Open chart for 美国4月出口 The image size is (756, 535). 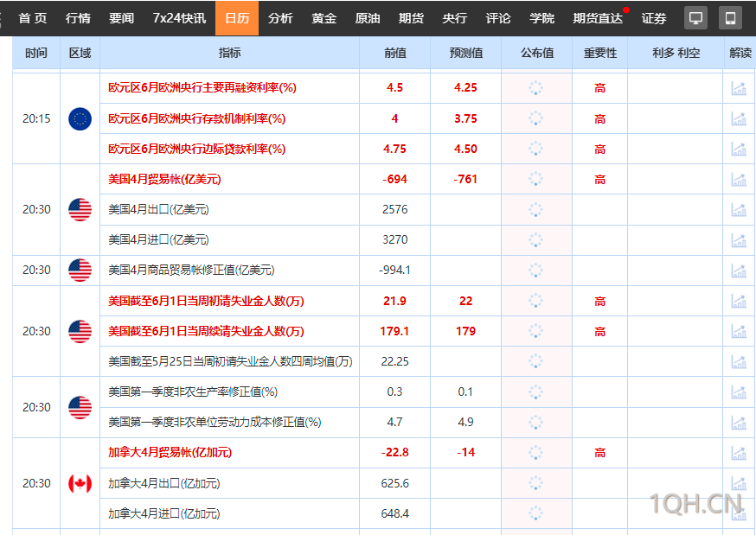pos(739,209)
